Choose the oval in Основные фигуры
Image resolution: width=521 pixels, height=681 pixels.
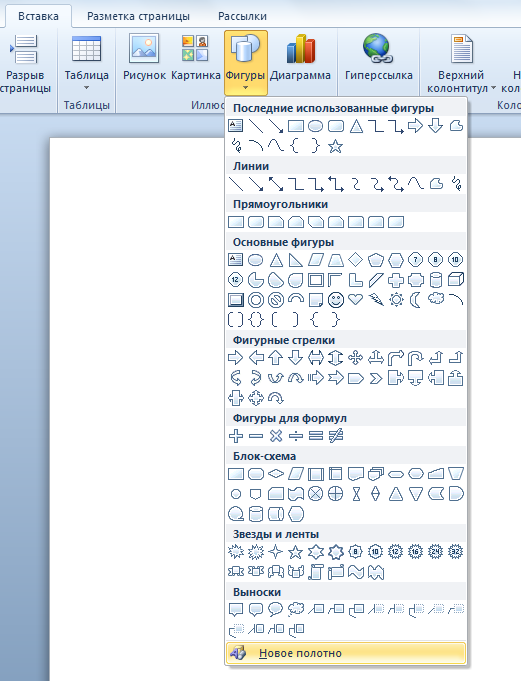click(256, 260)
